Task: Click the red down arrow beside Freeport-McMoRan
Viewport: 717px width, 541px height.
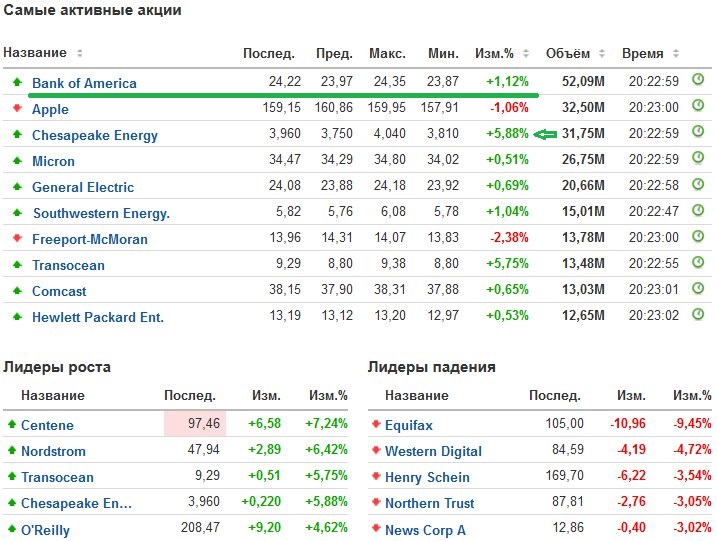Action: 17,238
